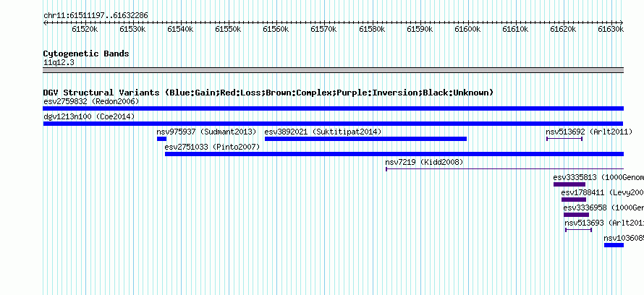The width and height of the screenshot is (644, 295).
Task: Click the dgv1213n100 (Coe2014) label
Action: coord(89,116)
